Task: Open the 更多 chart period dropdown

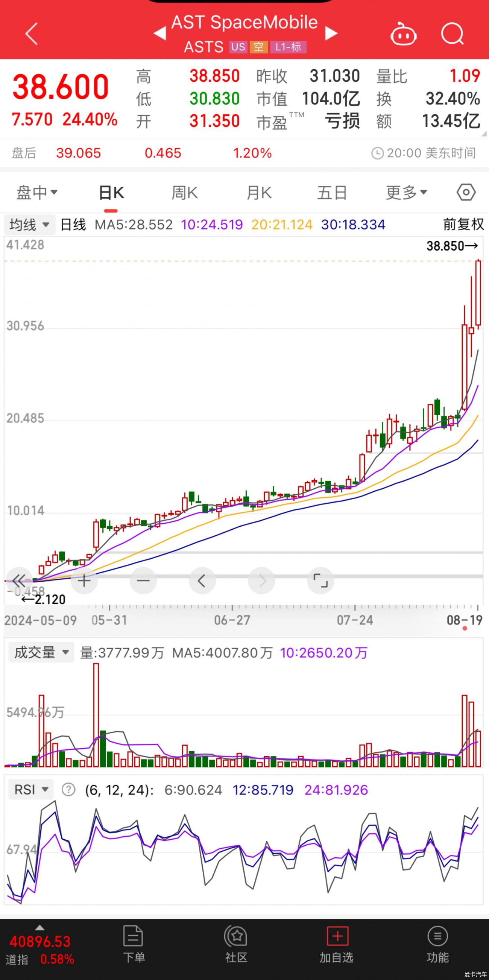Action: point(406,193)
